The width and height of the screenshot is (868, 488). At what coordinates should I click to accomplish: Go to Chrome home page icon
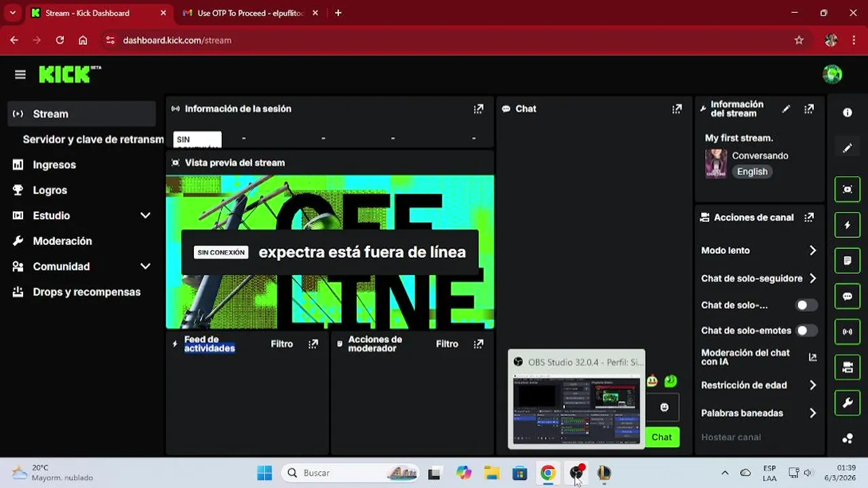[x=83, y=40]
